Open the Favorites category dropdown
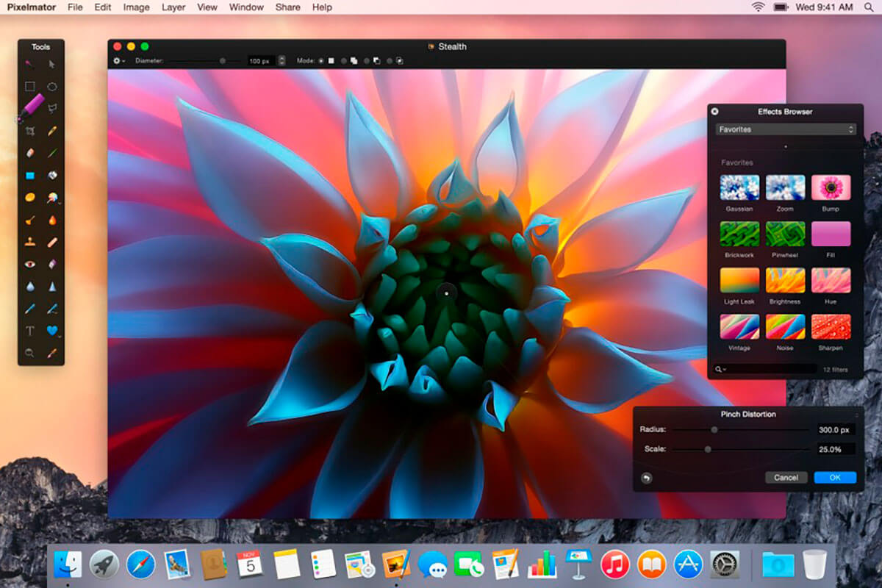 786,129
